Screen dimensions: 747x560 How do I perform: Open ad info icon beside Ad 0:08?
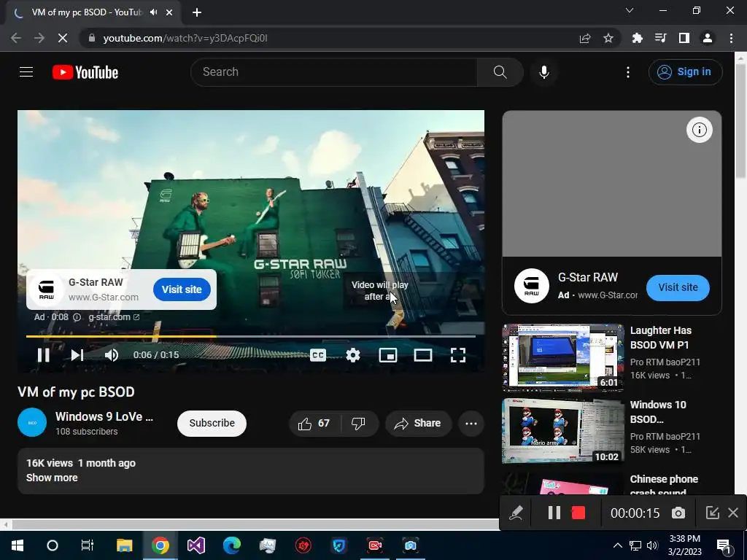(77, 317)
